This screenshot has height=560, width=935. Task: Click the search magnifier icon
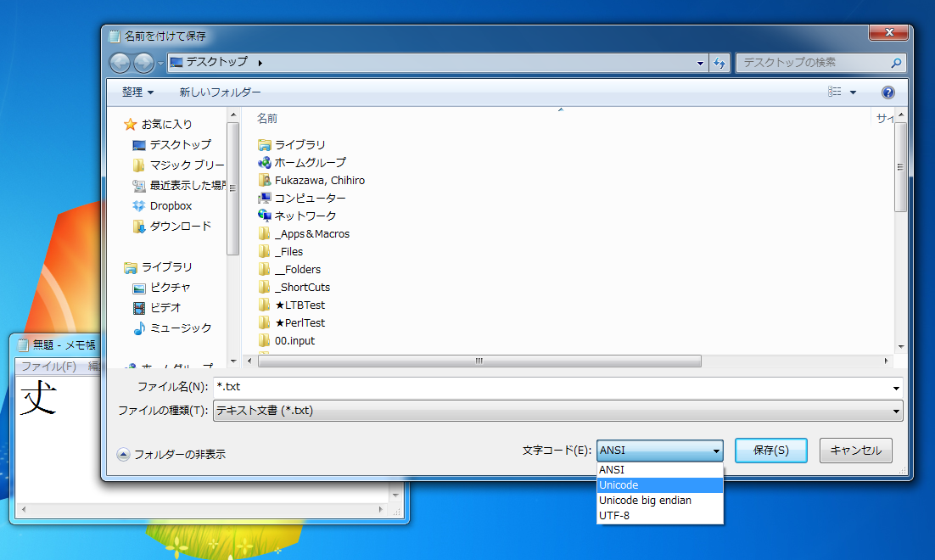point(896,63)
